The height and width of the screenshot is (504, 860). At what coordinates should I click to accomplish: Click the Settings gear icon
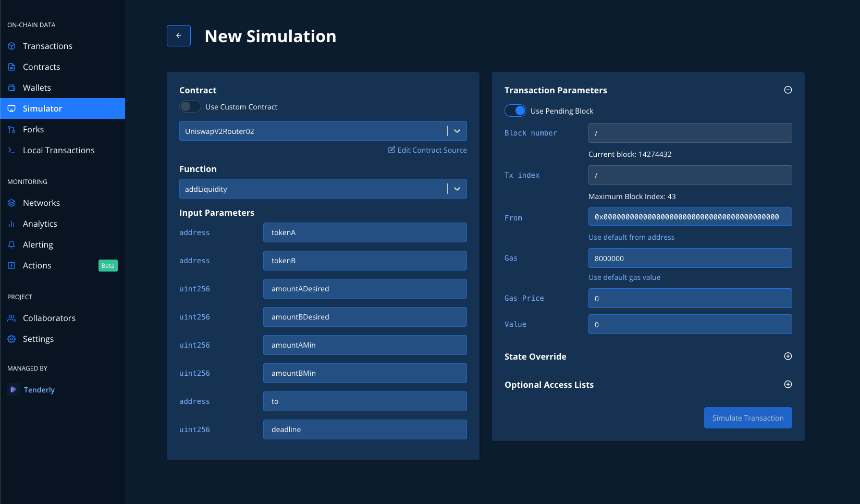point(11,339)
